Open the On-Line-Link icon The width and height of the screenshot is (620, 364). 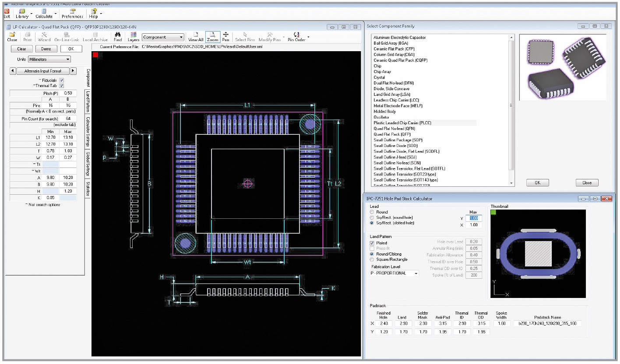67,35
